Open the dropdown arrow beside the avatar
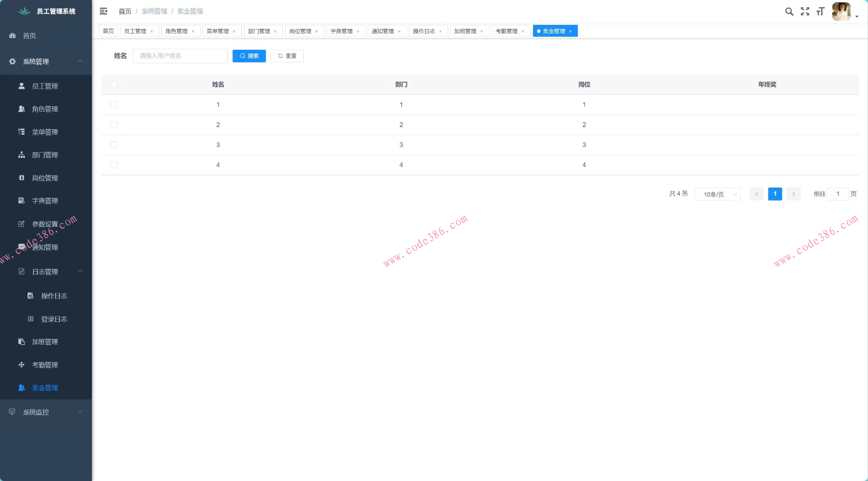 (x=857, y=17)
